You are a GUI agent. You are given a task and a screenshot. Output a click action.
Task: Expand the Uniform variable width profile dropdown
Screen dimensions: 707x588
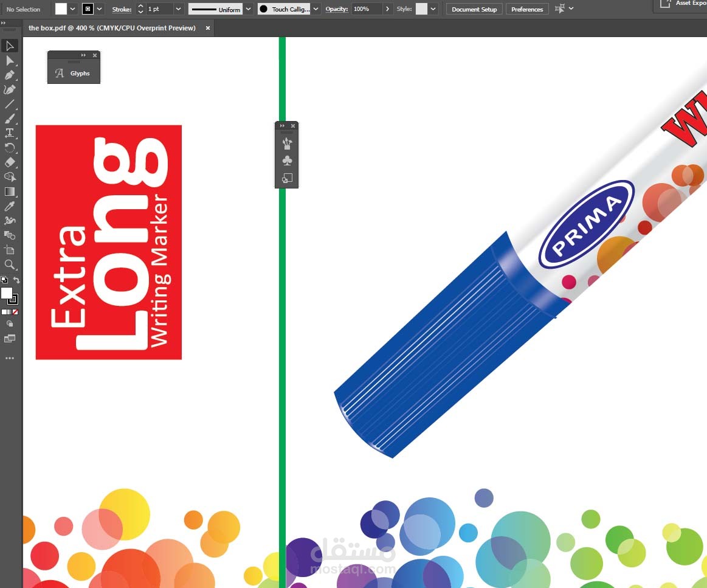coord(248,9)
